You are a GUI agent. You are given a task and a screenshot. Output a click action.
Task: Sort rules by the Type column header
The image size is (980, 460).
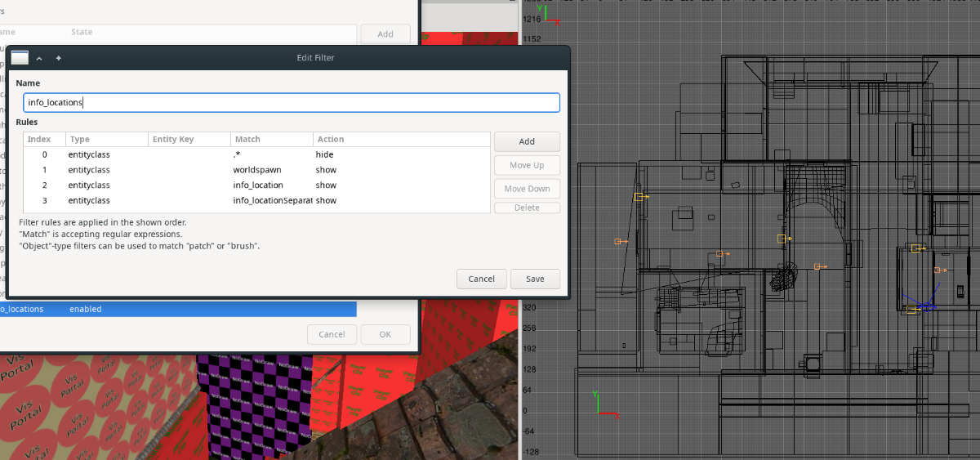coord(106,140)
